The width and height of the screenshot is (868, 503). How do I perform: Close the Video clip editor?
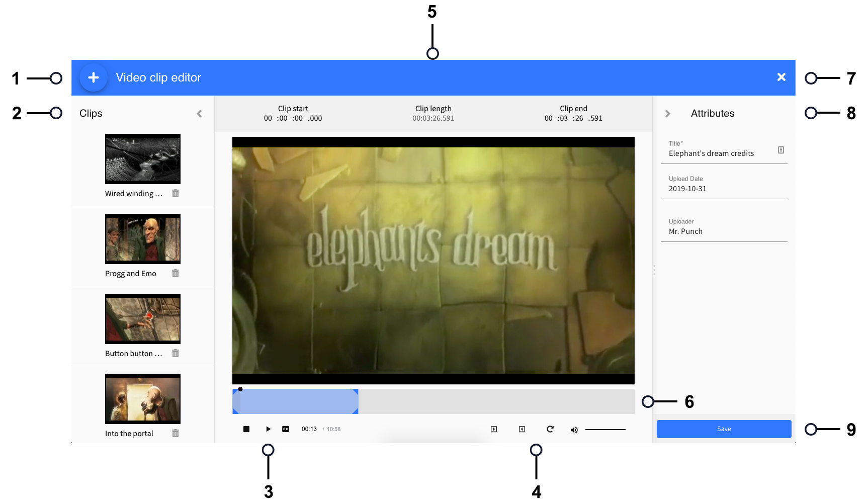click(781, 77)
